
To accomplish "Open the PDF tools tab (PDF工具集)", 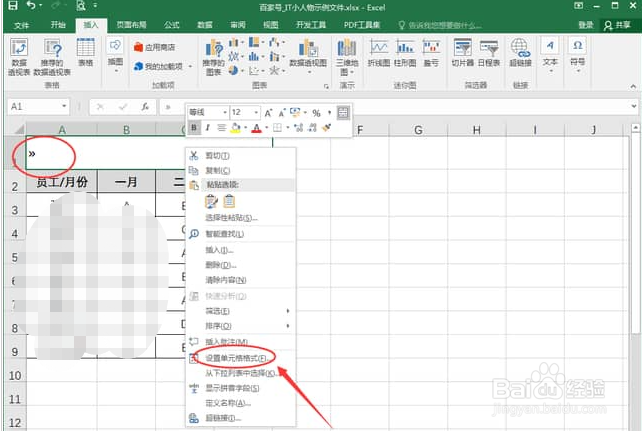I will tap(362, 25).
